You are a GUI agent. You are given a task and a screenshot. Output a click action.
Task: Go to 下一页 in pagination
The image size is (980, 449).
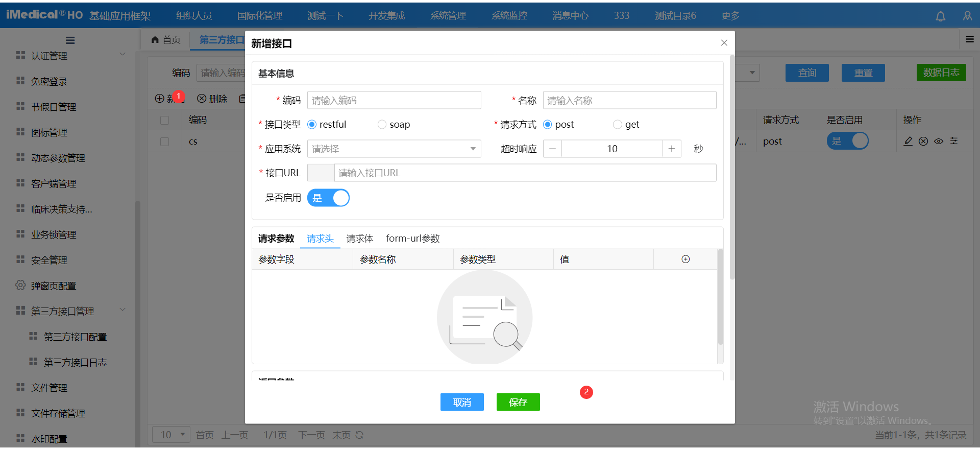pos(311,435)
